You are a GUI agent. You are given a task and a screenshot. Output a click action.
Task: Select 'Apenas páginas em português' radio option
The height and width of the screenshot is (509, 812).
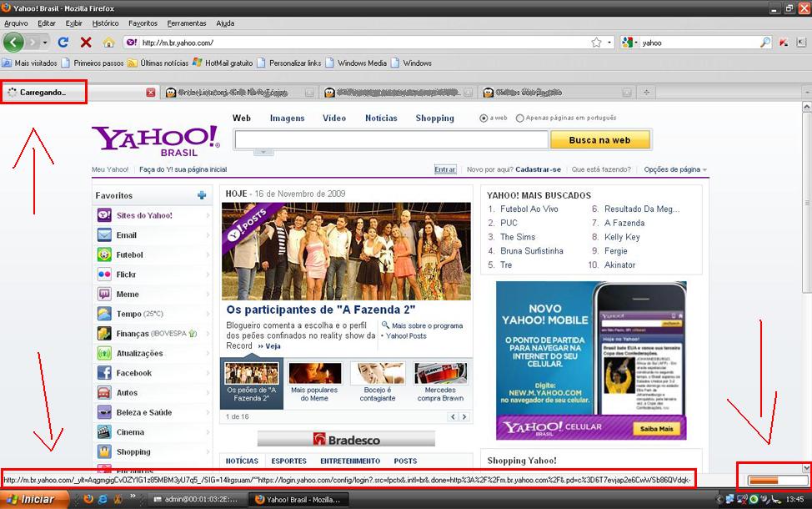point(520,118)
